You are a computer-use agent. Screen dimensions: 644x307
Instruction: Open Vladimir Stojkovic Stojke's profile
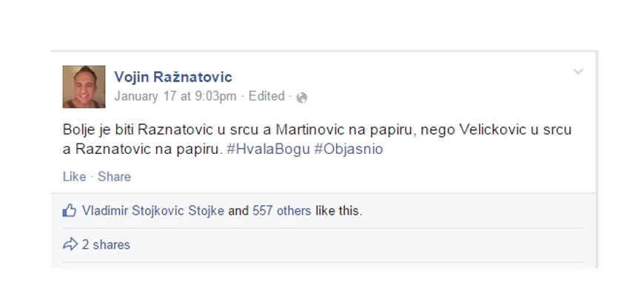pyautogui.click(x=153, y=211)
